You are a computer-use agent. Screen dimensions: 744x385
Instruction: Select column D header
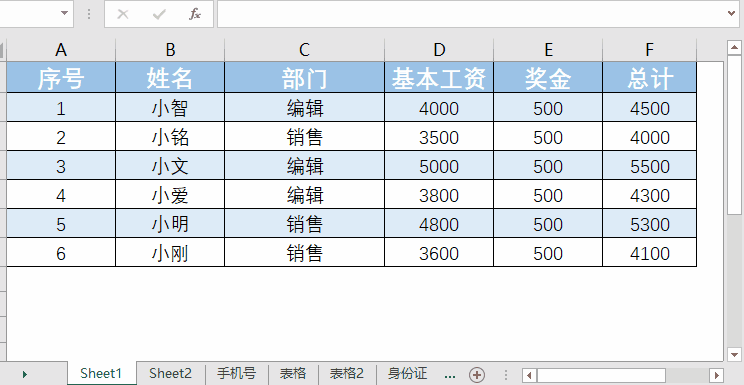point(439,49)
